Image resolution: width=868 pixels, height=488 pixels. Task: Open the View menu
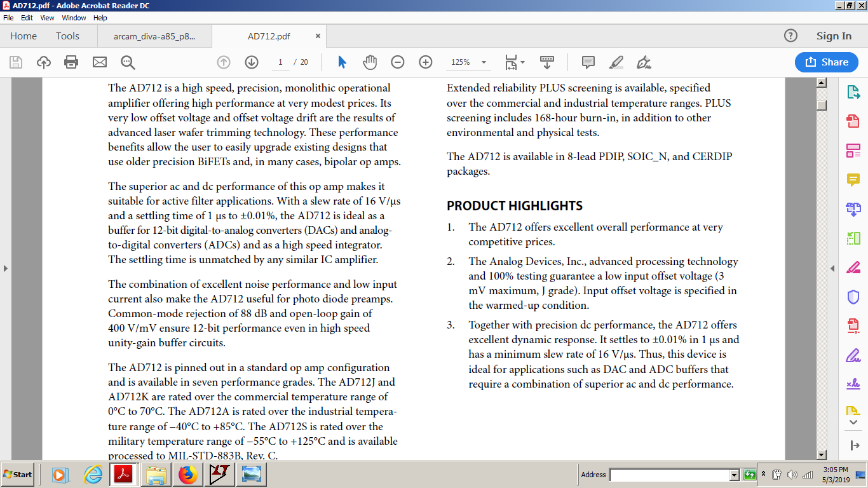pos(47,18)
